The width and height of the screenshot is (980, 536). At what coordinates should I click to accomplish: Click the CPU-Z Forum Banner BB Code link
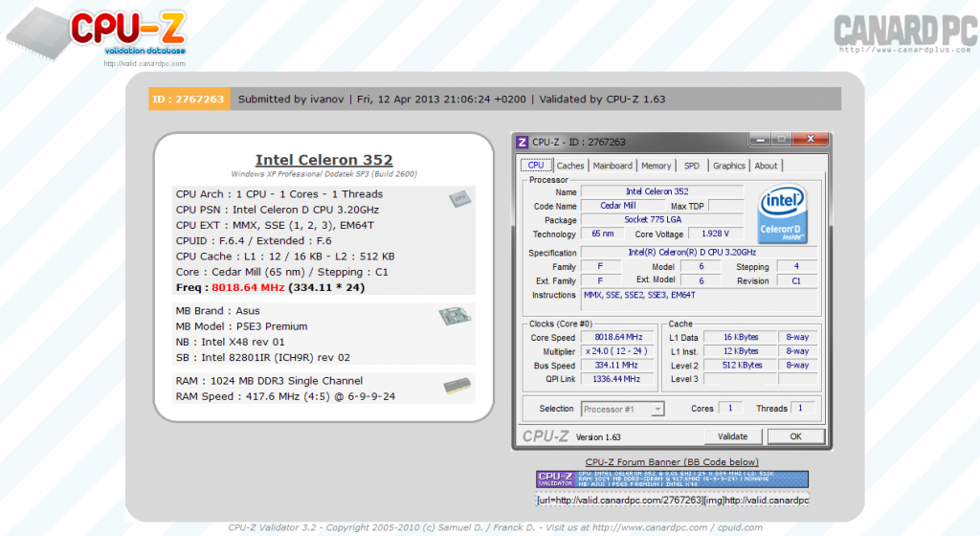click(672, 462)
